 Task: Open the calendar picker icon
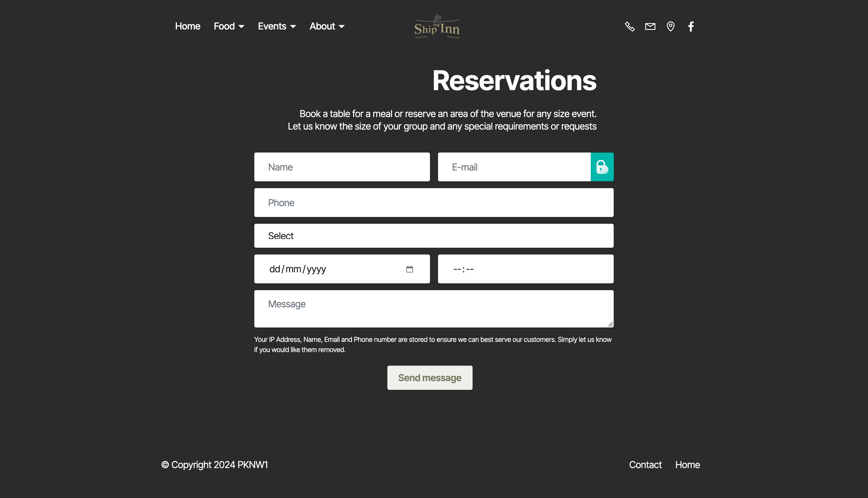point(409,269)
